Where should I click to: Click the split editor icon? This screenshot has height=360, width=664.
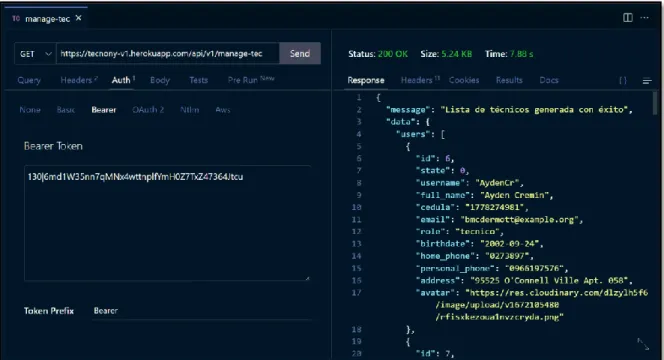(x=628, y=18)
